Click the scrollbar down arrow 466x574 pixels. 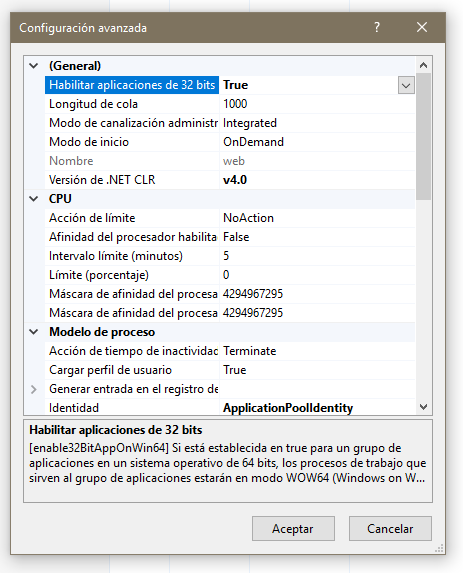point(424,407)
